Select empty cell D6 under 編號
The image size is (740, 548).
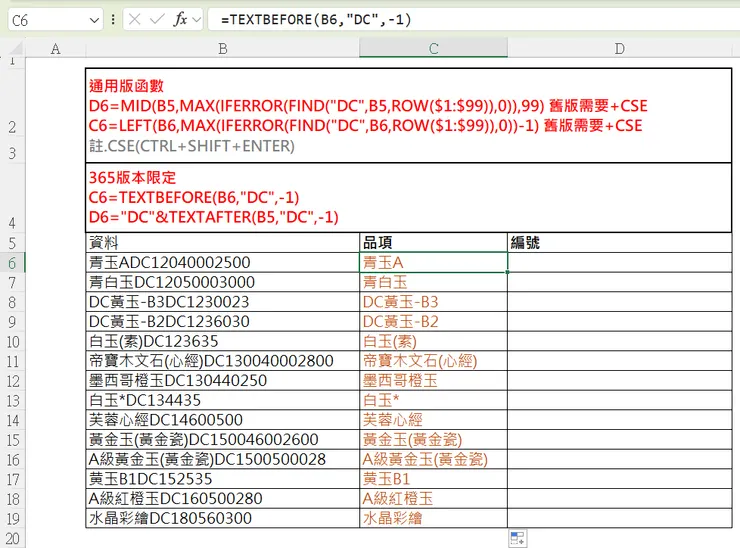[x=620, y=262]
